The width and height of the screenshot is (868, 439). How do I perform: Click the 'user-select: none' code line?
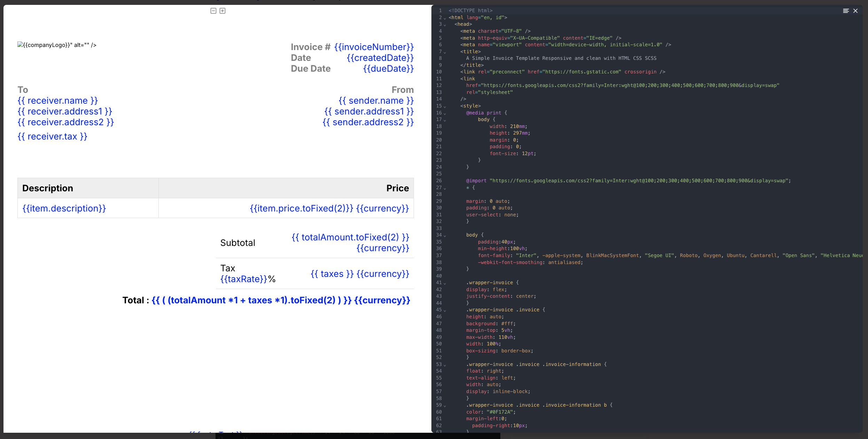click(x=492, y=215)
